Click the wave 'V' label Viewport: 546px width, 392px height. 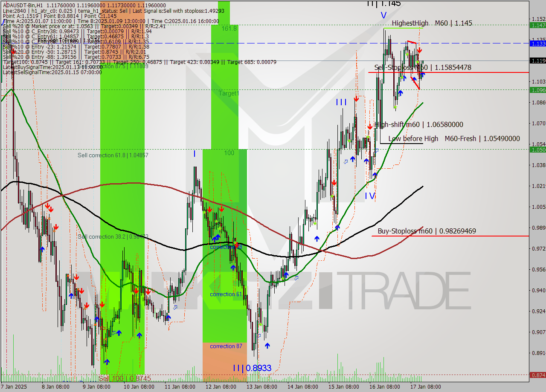point(383,15)
